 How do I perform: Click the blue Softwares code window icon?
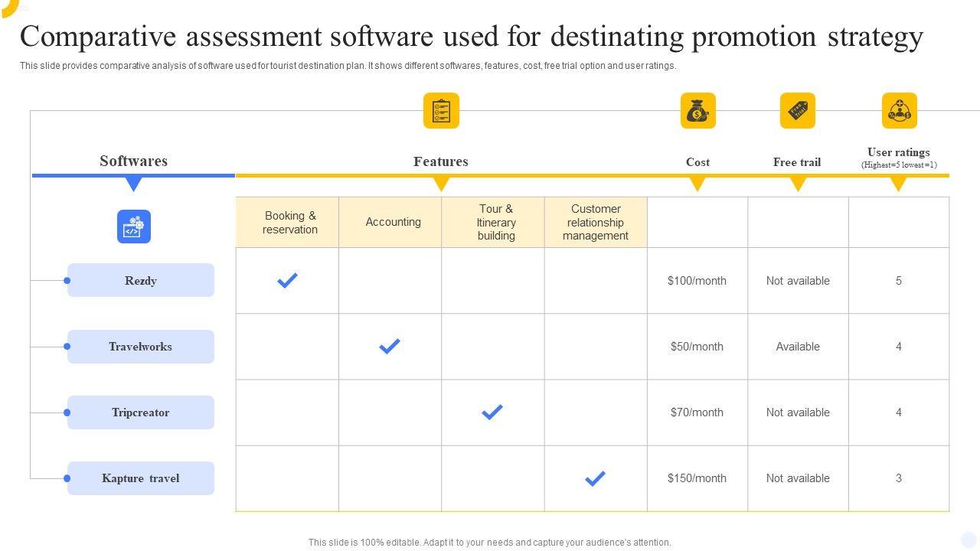click(x=134, y=227)
